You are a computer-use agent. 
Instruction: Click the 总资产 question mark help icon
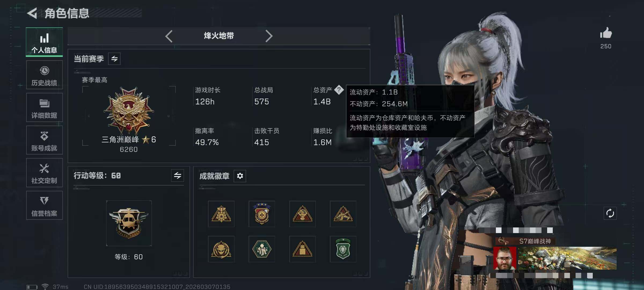[339, 90]
